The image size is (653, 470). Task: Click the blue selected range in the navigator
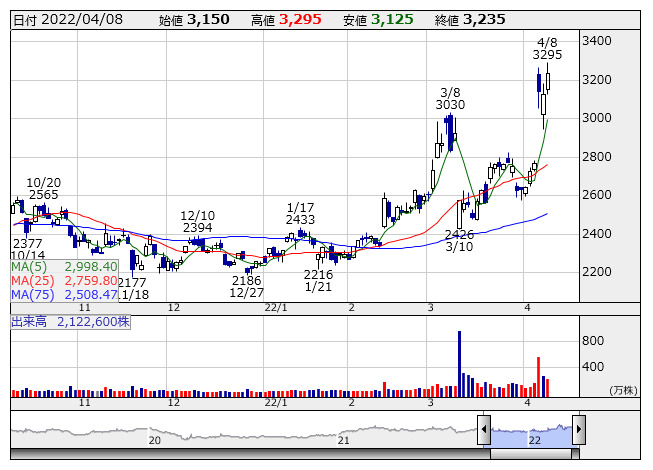click(x=531, y=433)
